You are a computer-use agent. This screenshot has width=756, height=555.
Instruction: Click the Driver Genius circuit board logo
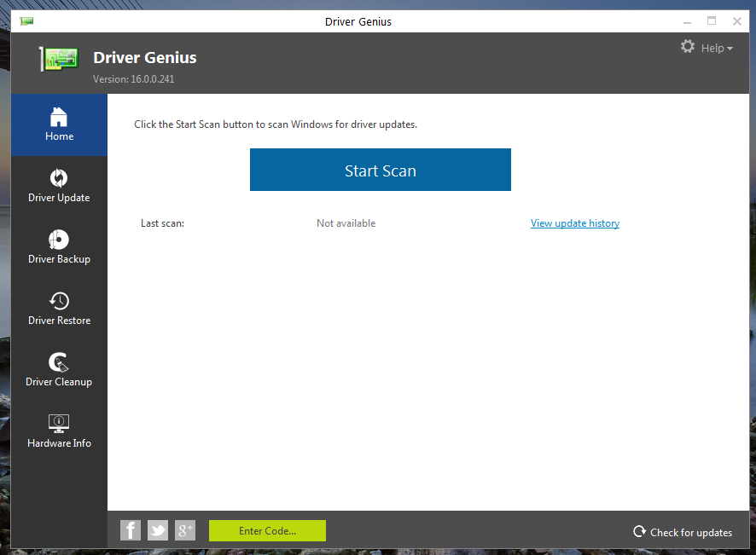tap(59, 60)
